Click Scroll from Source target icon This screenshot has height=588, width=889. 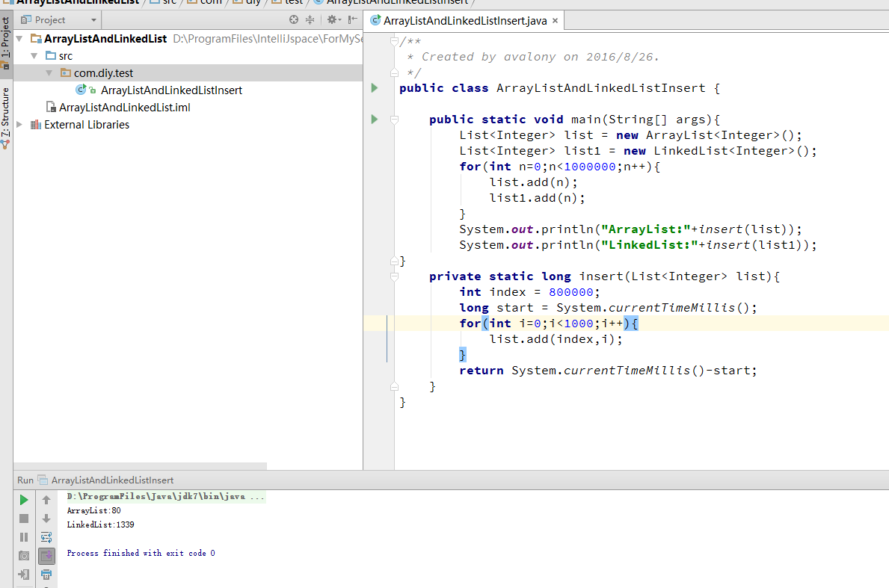[294, 20]
